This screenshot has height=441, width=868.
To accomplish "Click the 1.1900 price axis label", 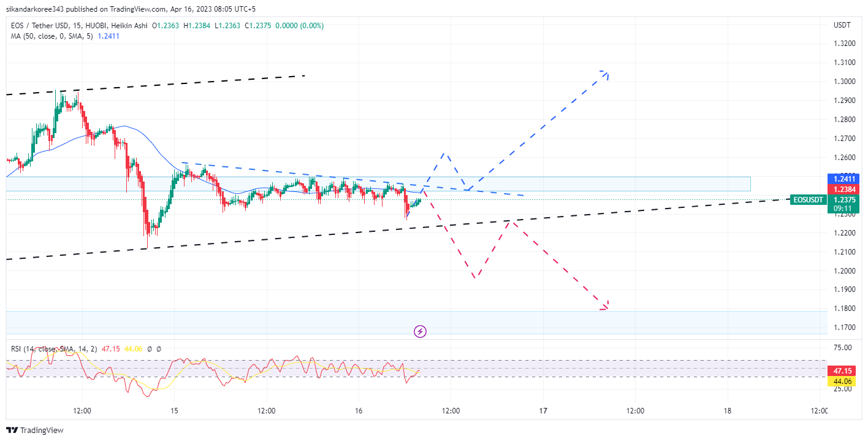I will point(844,290).
